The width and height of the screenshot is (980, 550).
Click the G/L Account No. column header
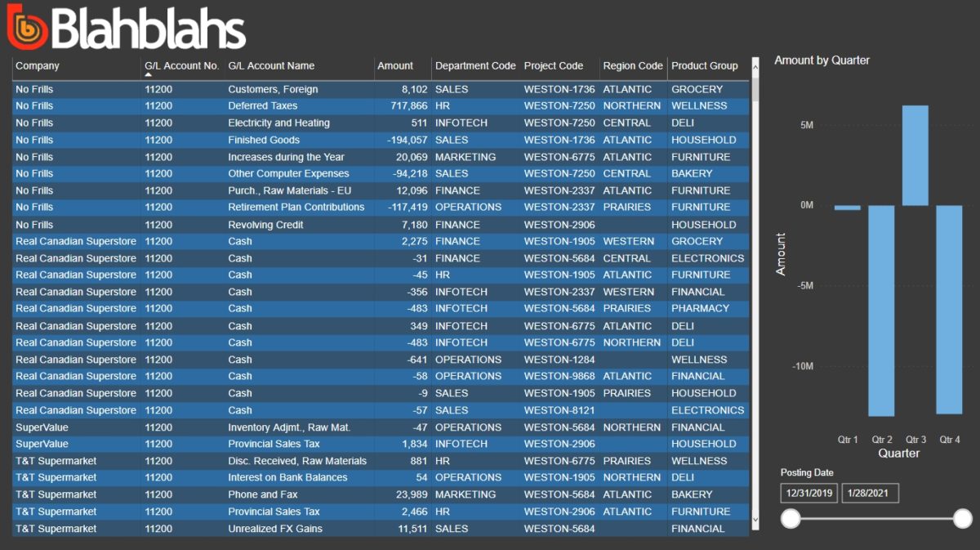click(x=181, y=66)
